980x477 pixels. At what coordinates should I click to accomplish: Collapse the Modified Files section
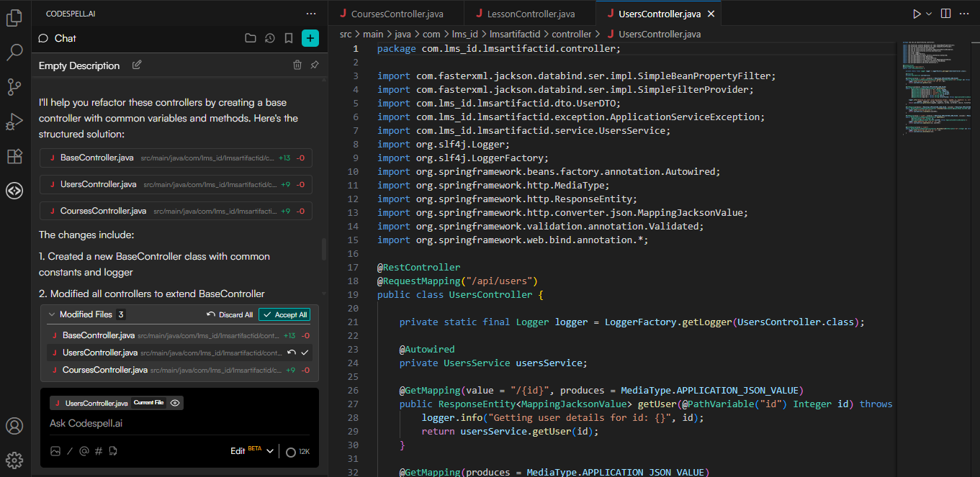51,314
